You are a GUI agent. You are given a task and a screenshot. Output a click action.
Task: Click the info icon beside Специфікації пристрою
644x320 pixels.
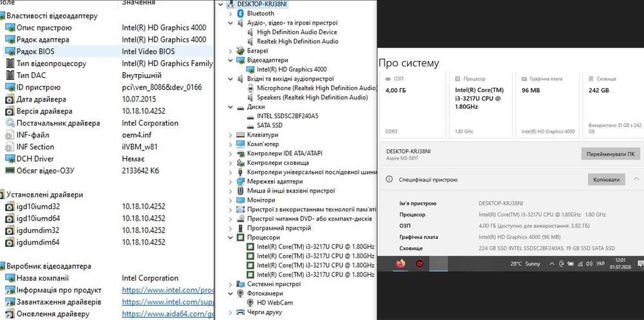coord(390,180)
